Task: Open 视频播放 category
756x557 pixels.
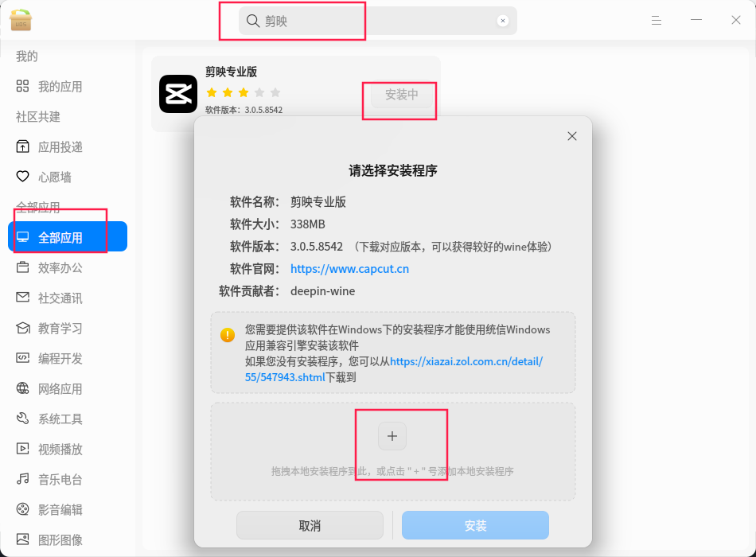Action: coord(68,449)
